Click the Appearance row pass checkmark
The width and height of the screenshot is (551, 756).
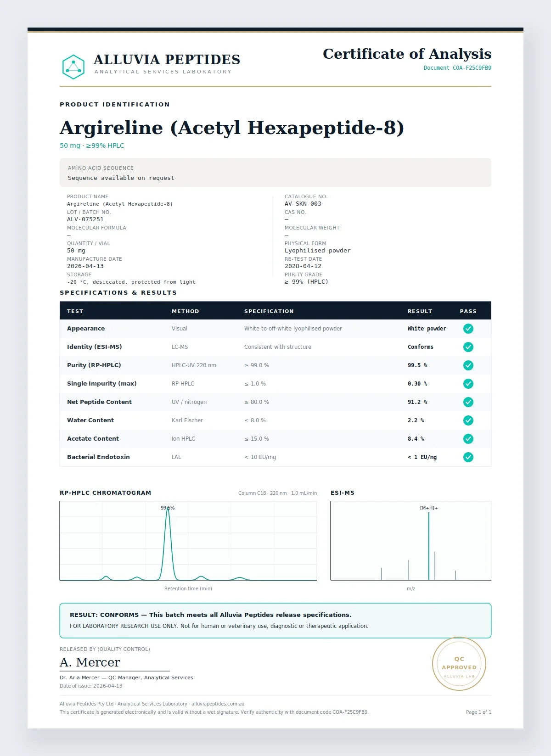pyautogui.click(x=468, y=329)
